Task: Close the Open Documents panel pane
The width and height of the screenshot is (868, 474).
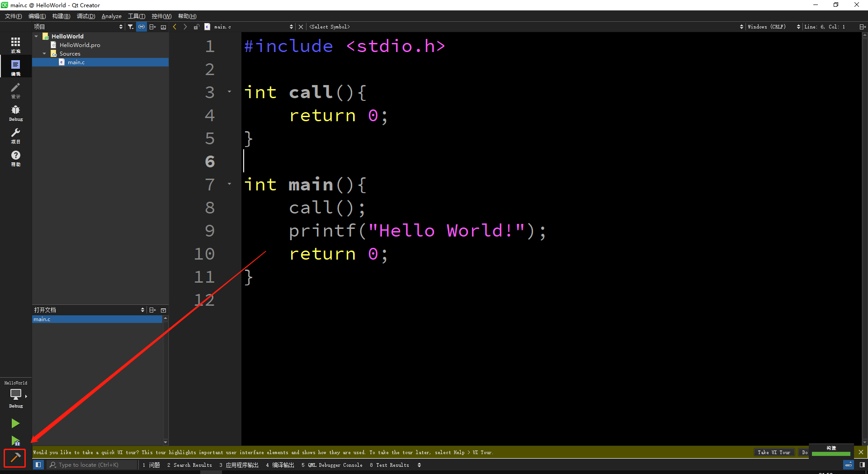Action: 164,310
